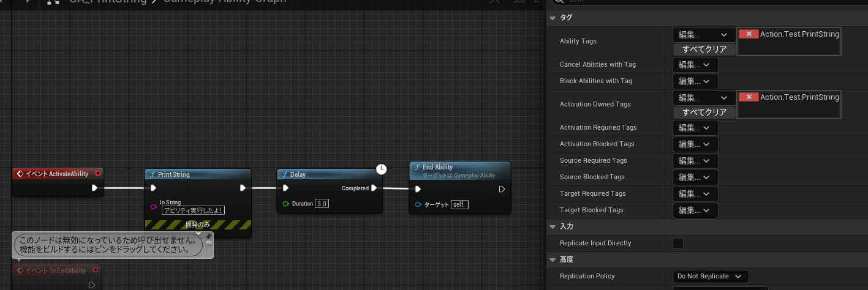
Task: Open Activation Blocked Tags edit dropdown
Action: tap(695, 144)
